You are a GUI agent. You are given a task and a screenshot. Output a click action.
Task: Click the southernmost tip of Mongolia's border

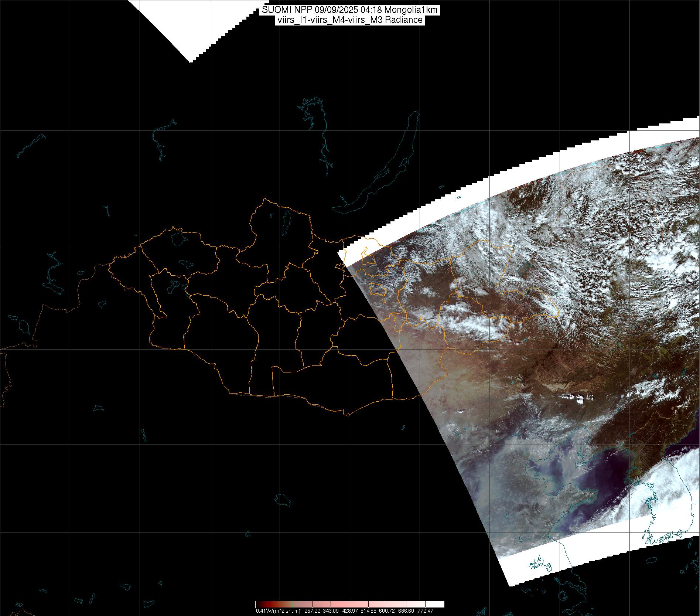point(346,415)
